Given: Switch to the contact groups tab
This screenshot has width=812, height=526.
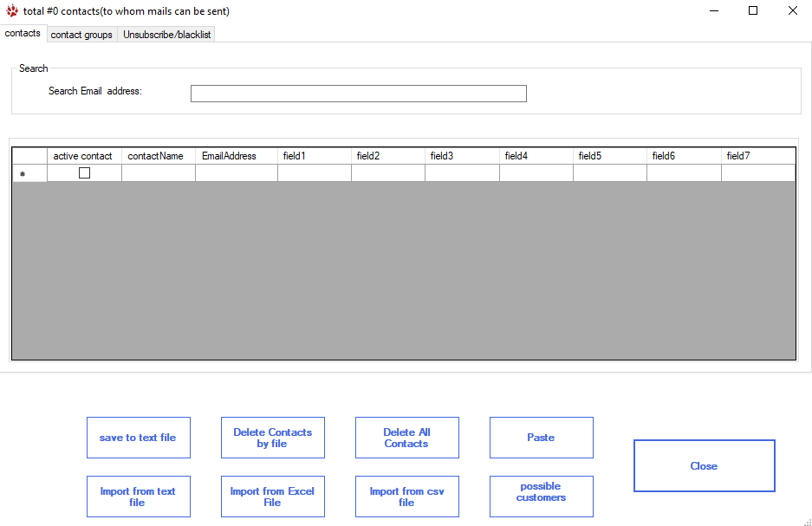Looking at the screenshot, I should [x=81, y=35].
